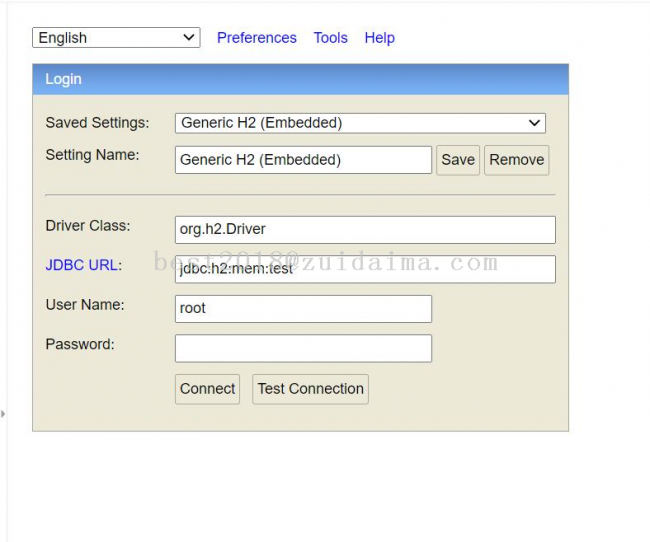
Task: Click the Test Connection button
Action: [310, 389]
